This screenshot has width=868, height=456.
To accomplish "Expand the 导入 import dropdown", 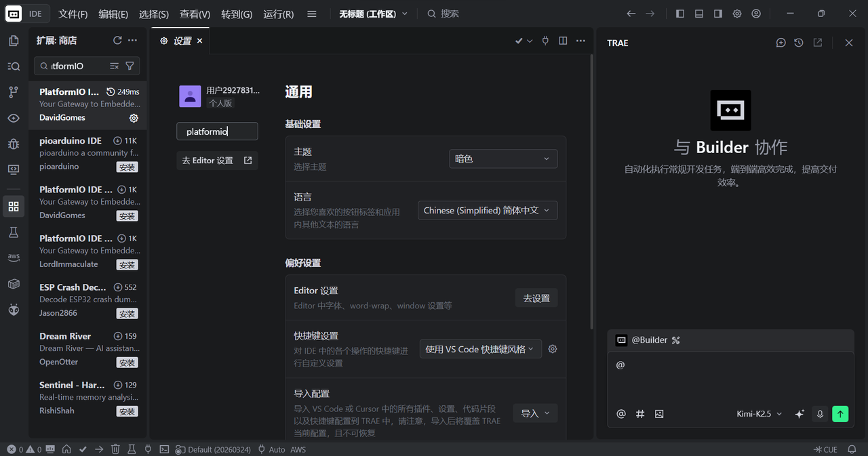I will (535, 413).
